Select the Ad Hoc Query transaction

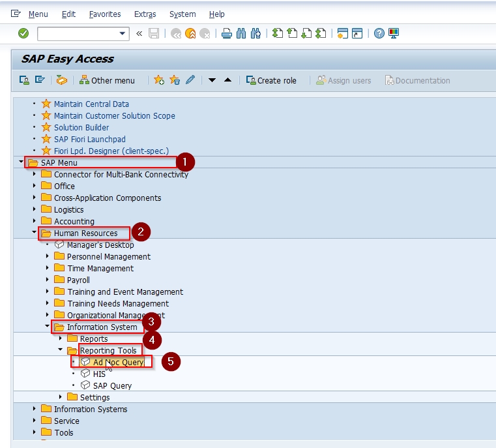point(119,362)
